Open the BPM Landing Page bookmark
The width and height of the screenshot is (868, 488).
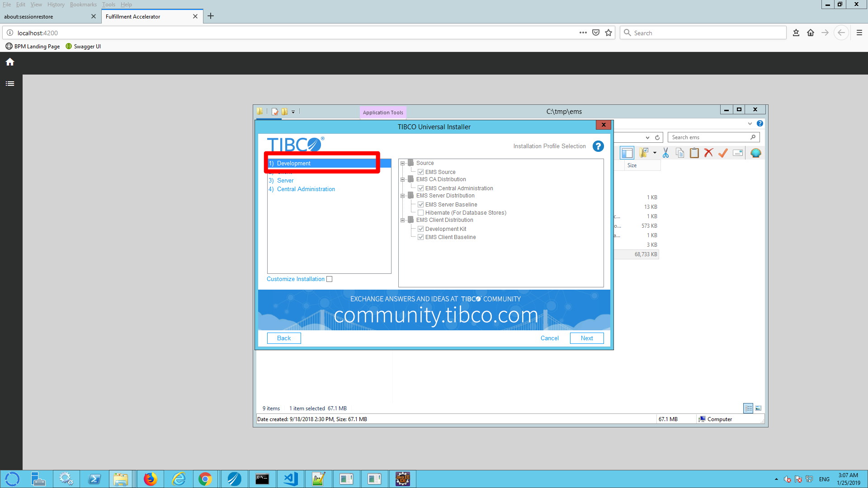[x=33, y=47]
